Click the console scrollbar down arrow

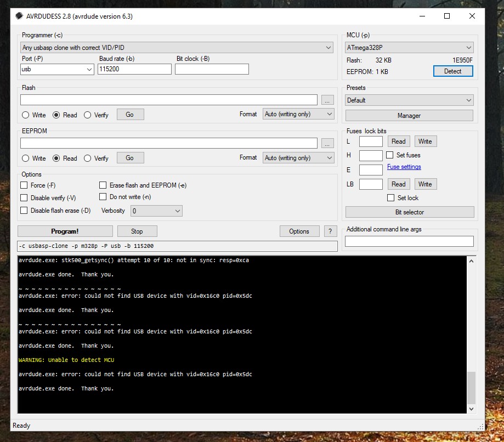coord(471,409)
